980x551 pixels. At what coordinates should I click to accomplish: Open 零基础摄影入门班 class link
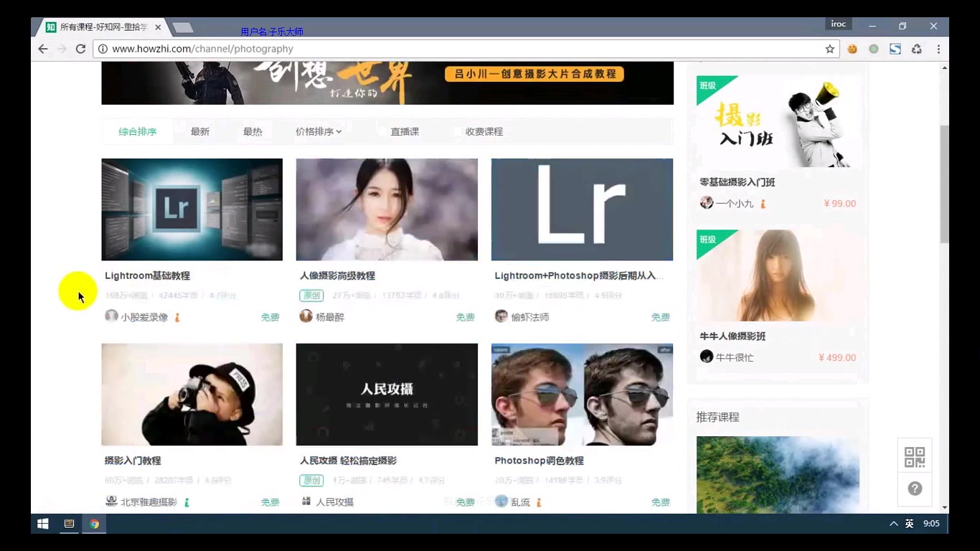point(738,182)
